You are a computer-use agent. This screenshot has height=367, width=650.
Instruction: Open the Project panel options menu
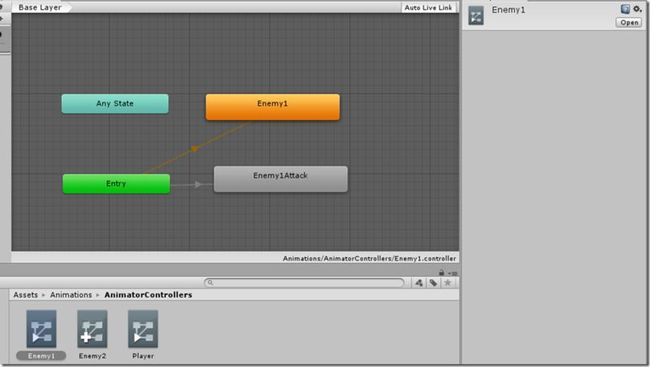point(454,273)
